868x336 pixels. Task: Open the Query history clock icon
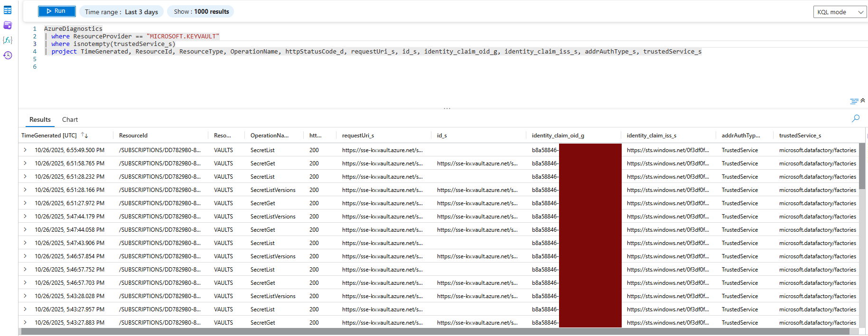point(8,55)
